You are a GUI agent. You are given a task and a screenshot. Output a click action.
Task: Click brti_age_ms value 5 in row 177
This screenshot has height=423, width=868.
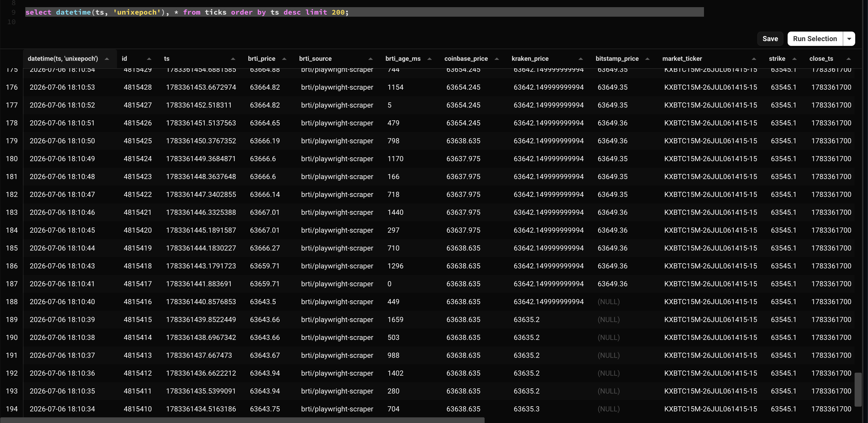click(390, 105)
